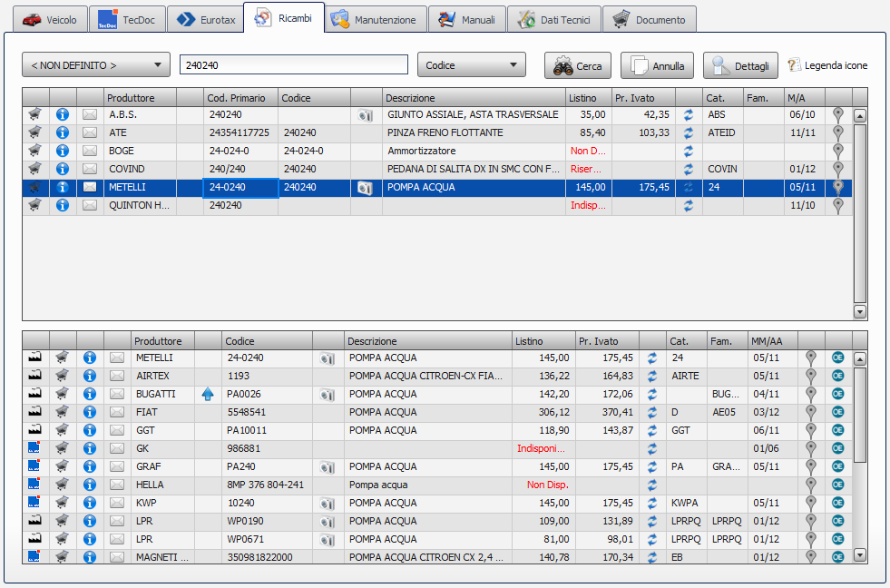Select the cell reading 24354117725
Viewport: 890px width, 588px height.
[x=239, y=132]
